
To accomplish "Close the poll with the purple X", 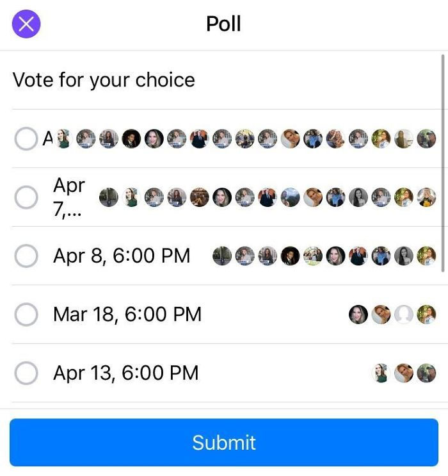I will 26,24.
